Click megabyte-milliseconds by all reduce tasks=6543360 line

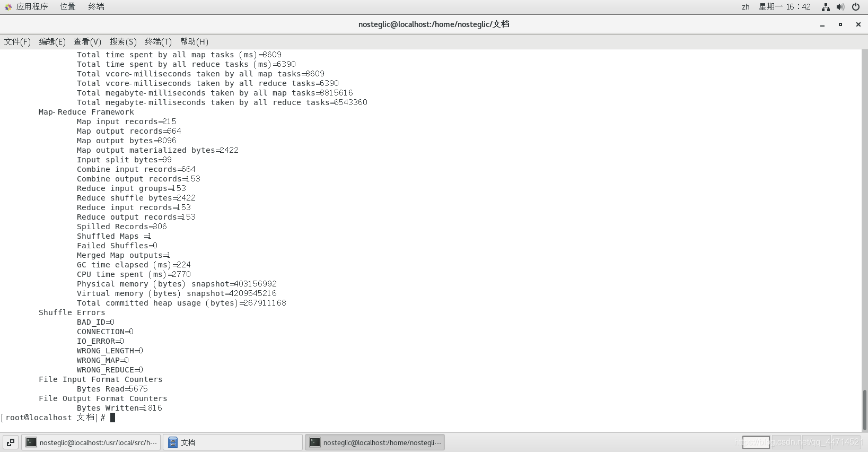[x=222, y=102]
